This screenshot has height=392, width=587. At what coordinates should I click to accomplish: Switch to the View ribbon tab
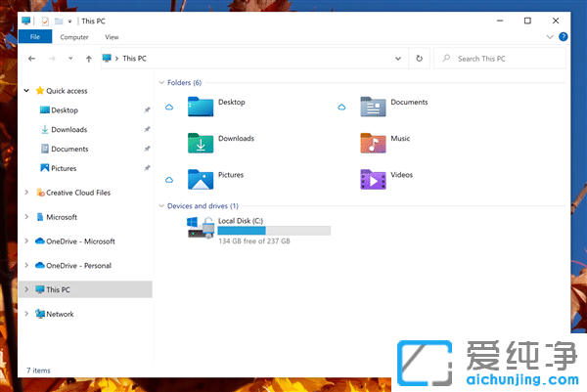click(x=112, y=37)
